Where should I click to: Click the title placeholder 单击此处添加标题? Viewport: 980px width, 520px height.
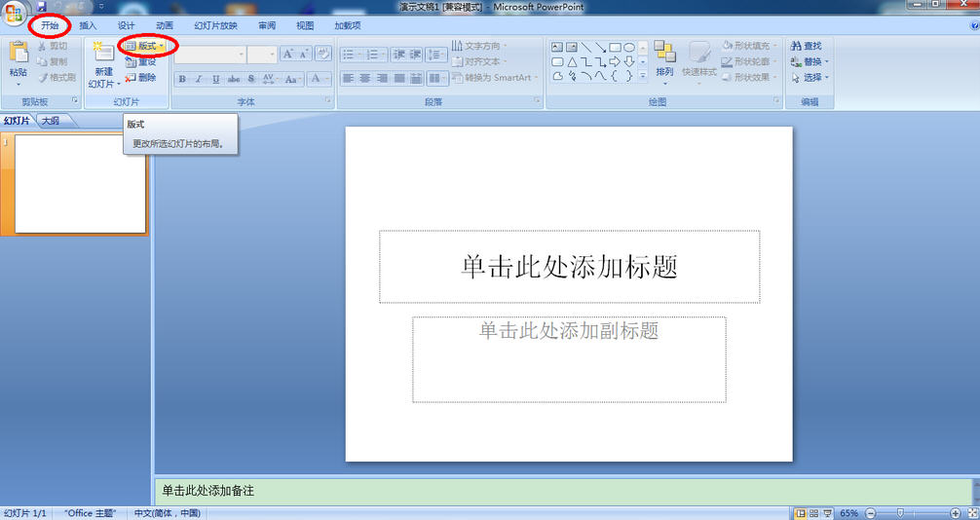569,267
